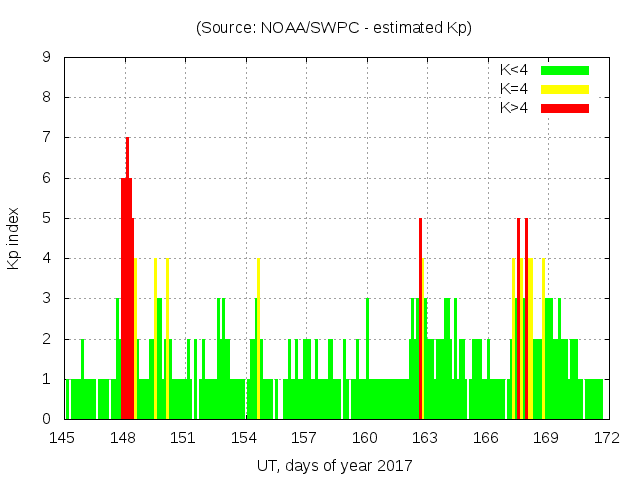Click the y-axis tick label 5
Image resolution: width=640 pixels, height=480 pixels.
pyautogui.click(x=47, y=218)
